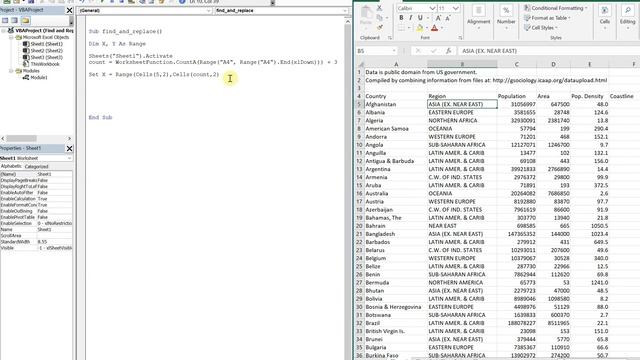Image resolution: width=640 pixels, height=360 pixels.
Task: Open the font size 11 dropdown
Action: 456,8
